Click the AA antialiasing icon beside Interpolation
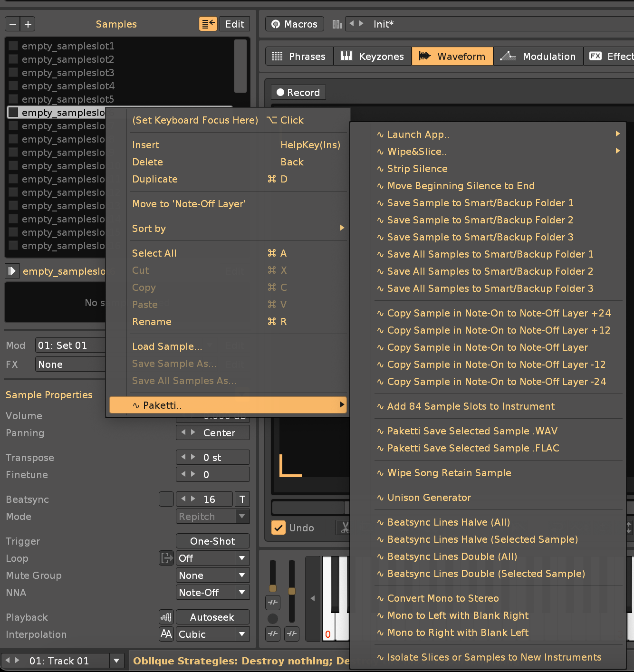This screenshot has width=634, height=672. click(x=166, y=634)
